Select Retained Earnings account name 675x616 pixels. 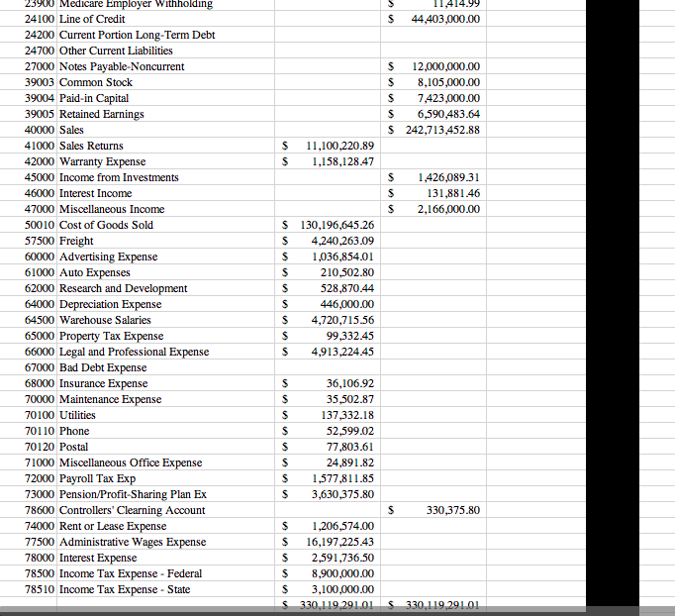pos(102,114)
